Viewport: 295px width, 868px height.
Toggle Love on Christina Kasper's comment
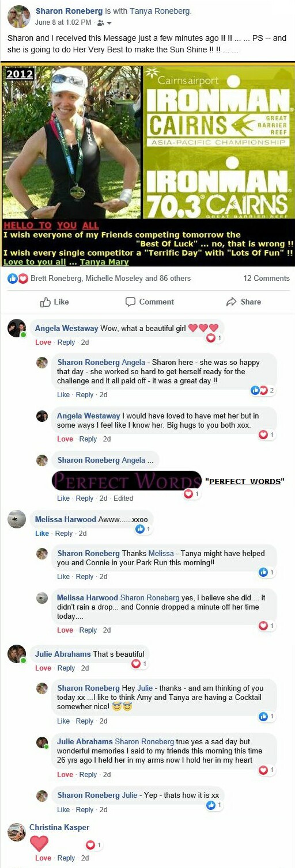43,858
